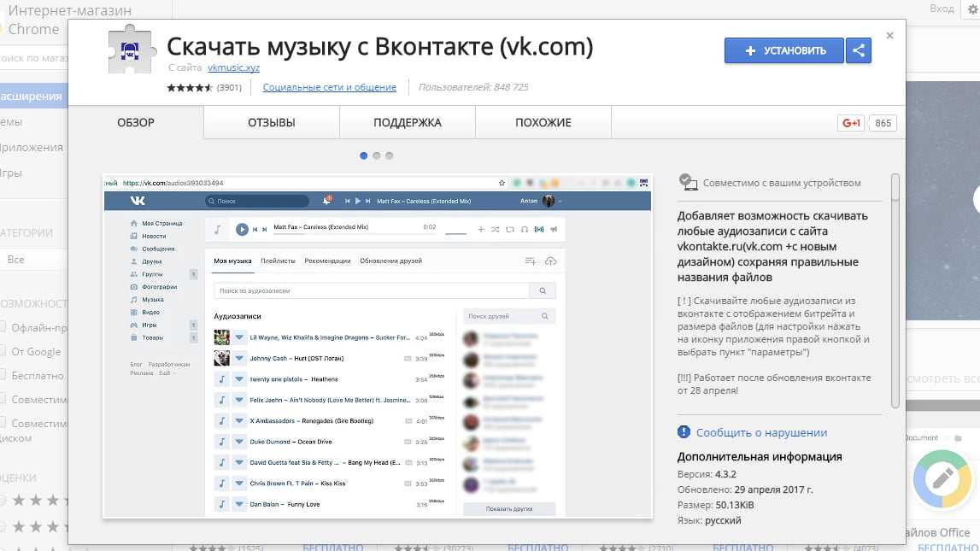Select Приложения in the store sidebar
The width and height of the screenshot is (980, 551).
click(32, 148)
